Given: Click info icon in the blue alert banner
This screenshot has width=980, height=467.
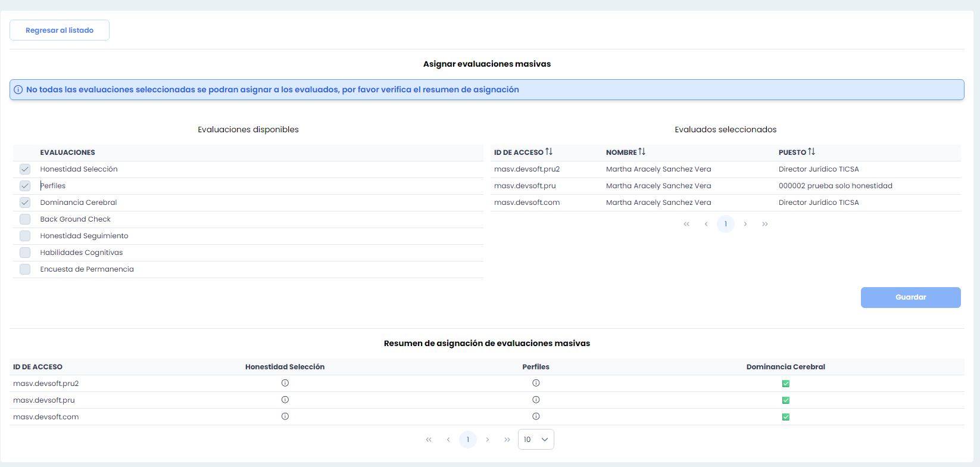Looking at the screenshot, I should click(18, 90).
